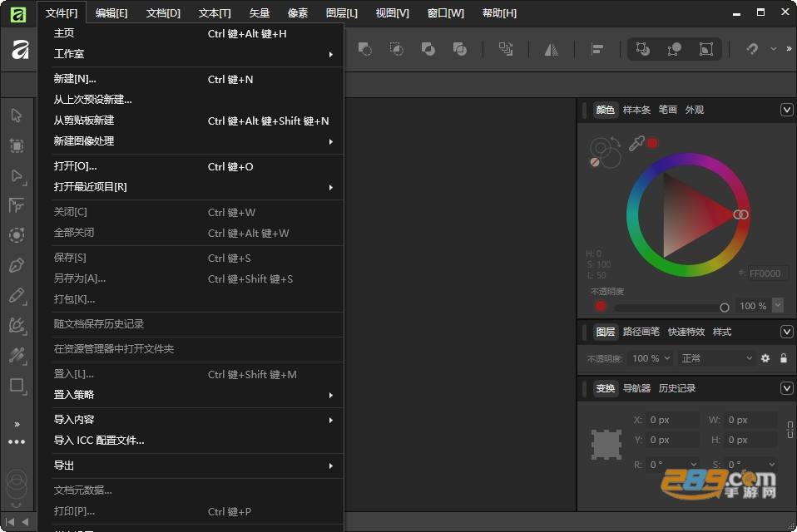Screen dimensions: 797x532
Task: Open layer blend options gear icon
Action: click(765, 358)
